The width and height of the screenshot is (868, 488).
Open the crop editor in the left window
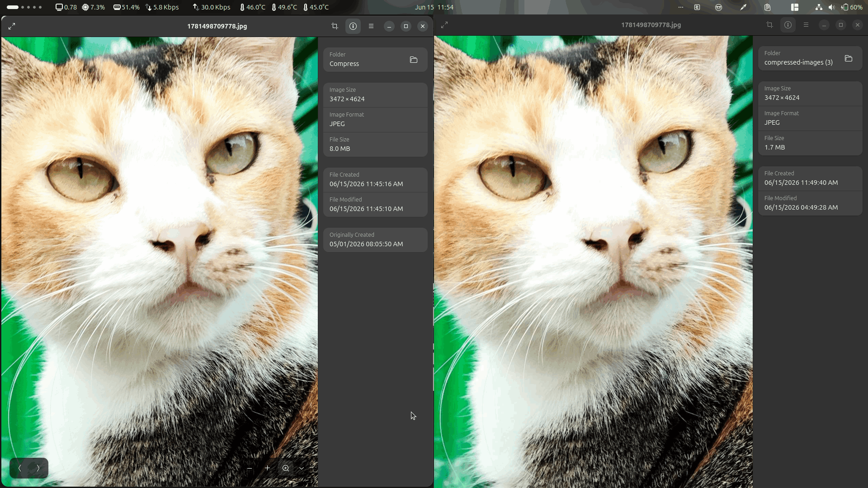click(x=335, y=26)
